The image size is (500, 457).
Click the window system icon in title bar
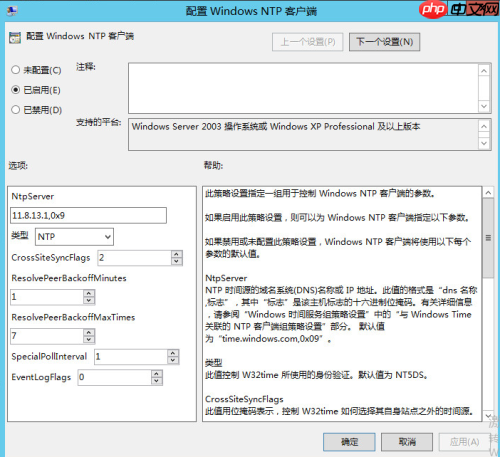12,11
